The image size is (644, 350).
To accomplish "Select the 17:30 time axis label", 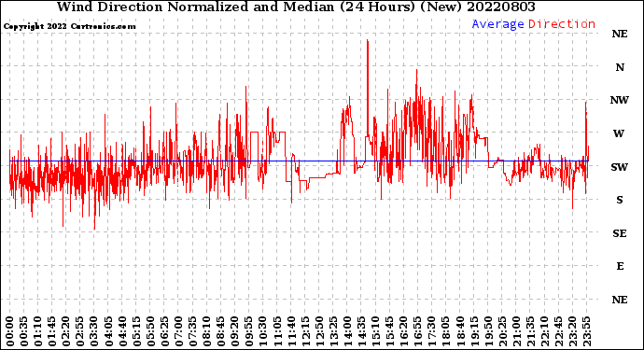I will click(x=431, y=331).
